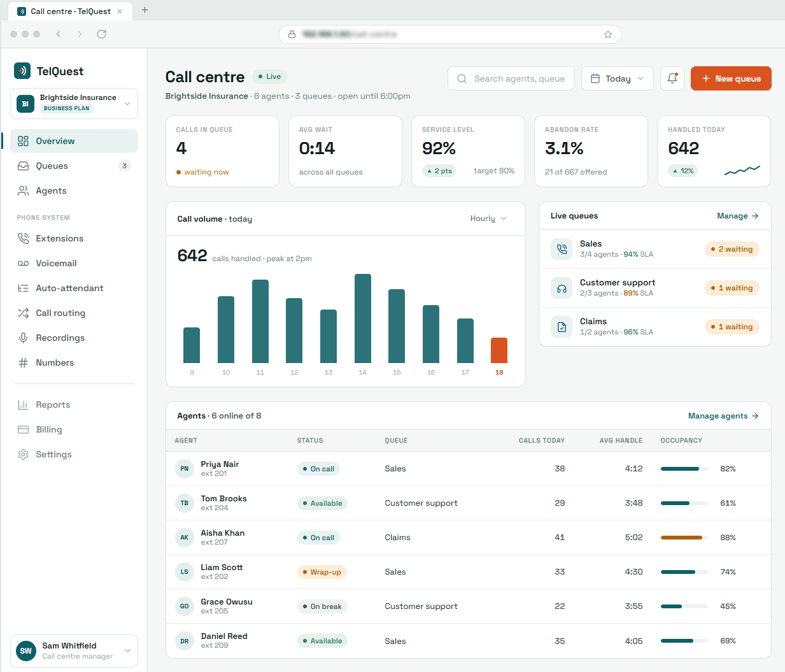Bookmark page with the star icon
785x672 pixels.
pyautogui.click(x=608, y=34)
